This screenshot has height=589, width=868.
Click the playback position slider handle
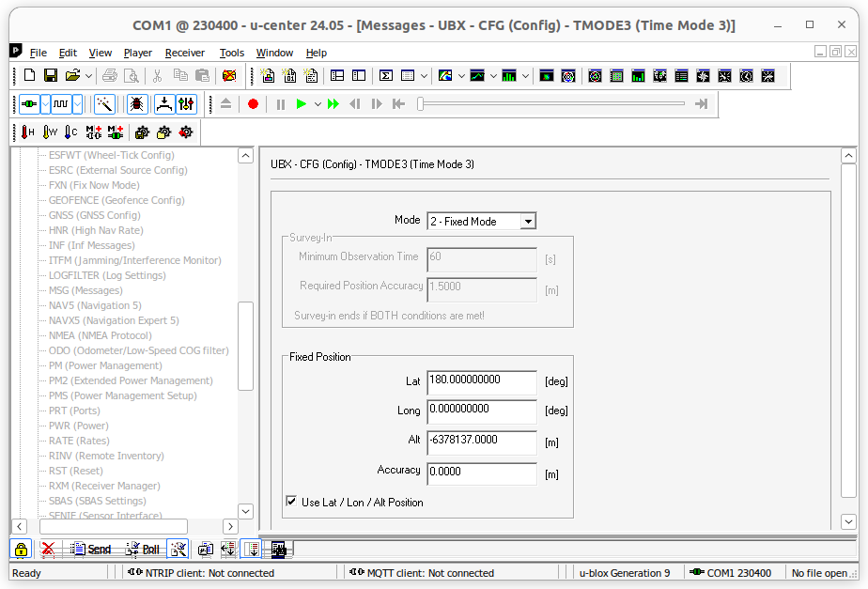pos(421,103)
